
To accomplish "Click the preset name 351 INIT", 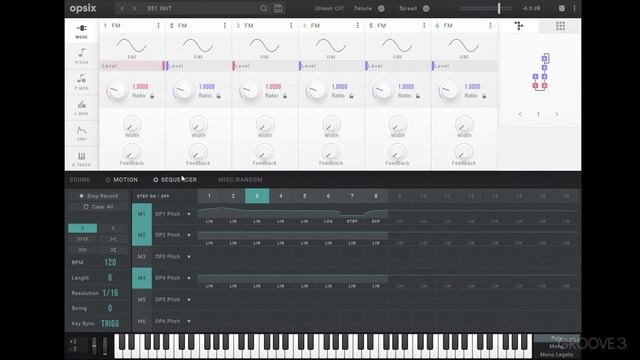I will point(159,8).
